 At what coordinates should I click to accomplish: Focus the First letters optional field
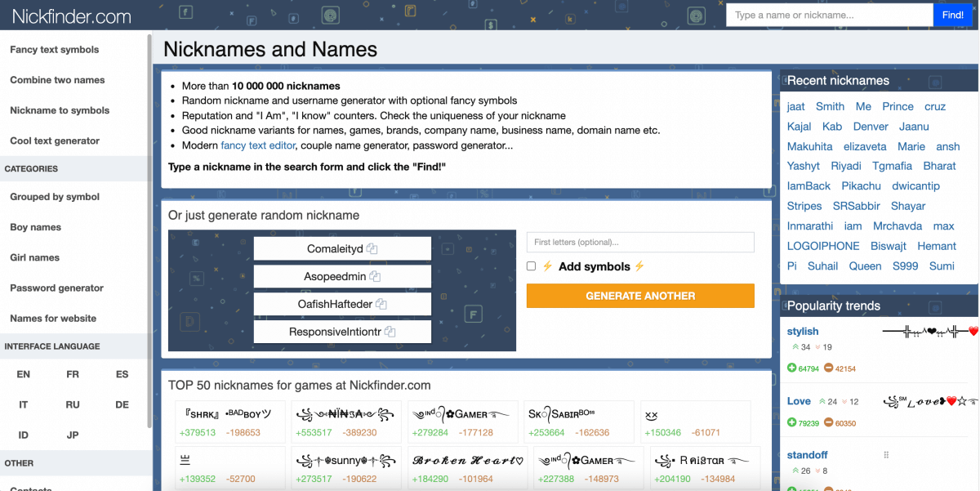tap(640, 243)
